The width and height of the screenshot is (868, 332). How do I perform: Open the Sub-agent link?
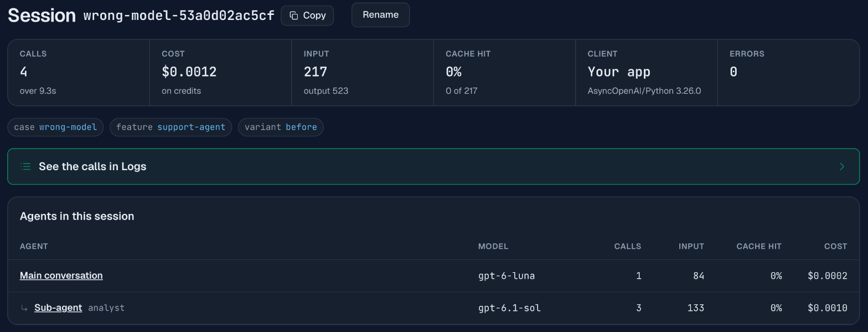coord(58,308)
